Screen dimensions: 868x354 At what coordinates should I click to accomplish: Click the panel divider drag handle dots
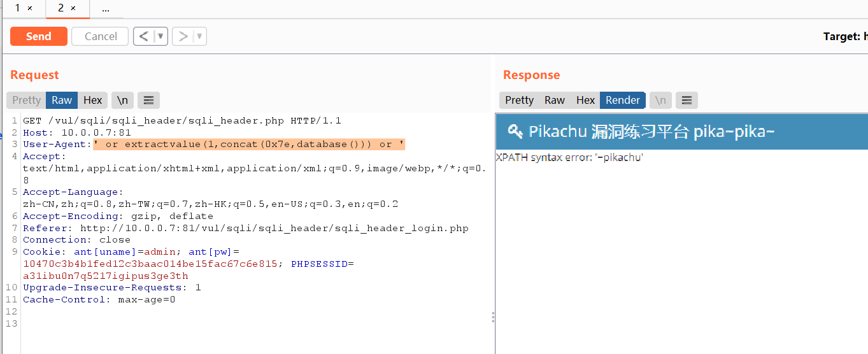(x=493, y=317)
